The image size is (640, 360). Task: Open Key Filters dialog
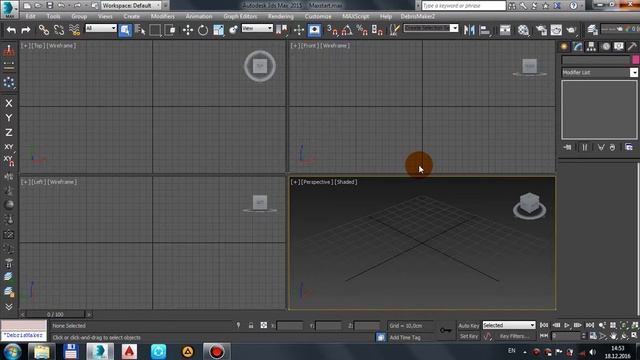click(514, 336)
